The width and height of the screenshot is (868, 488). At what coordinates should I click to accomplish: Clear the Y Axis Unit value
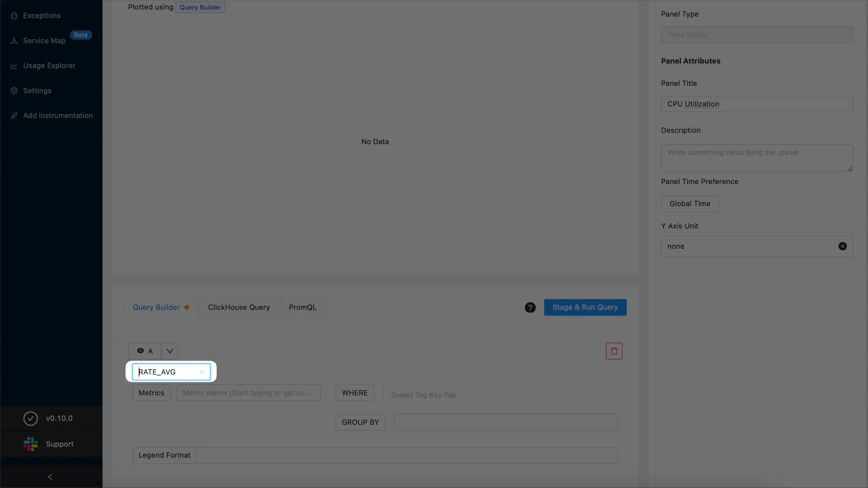843,246
